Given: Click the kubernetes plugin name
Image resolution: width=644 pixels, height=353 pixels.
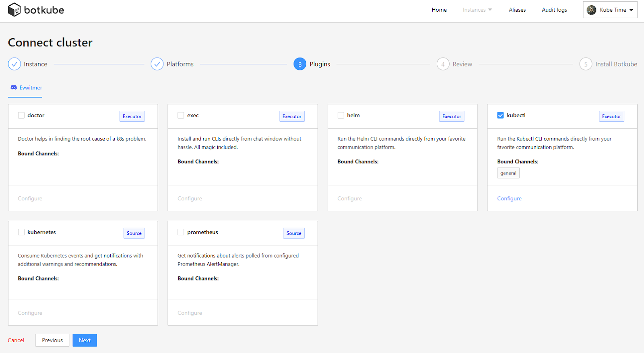Looking at the screenshot, I should point(41,232).
